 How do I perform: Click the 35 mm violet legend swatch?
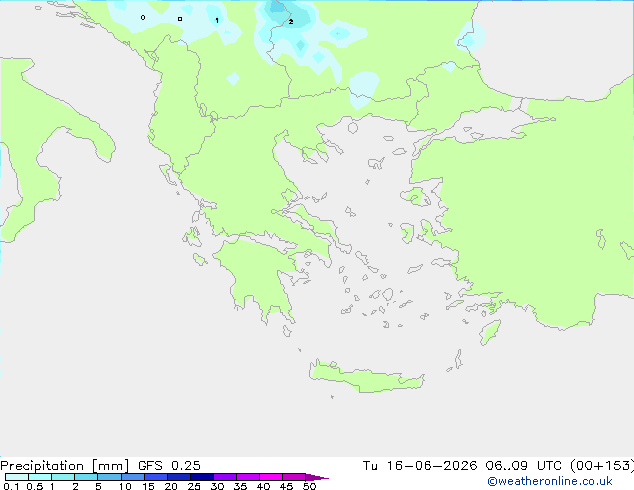(x=248, y=477)
